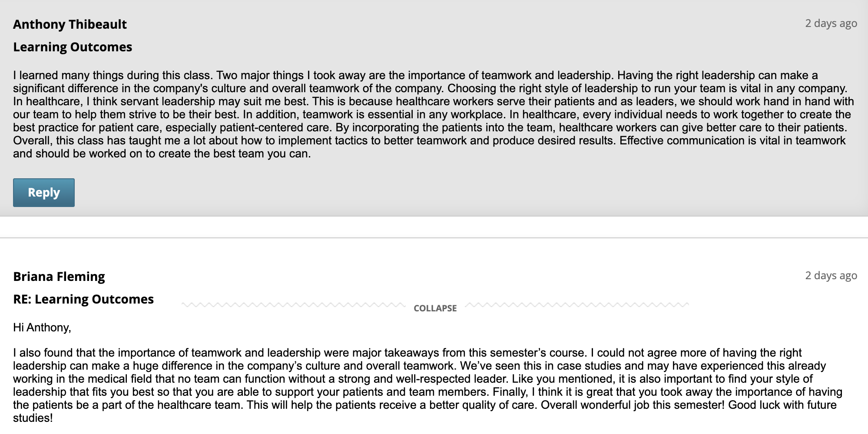Click the first line of Anthony's post text
The width and height of the screenshot is (868, 434).
pos(415,75)
